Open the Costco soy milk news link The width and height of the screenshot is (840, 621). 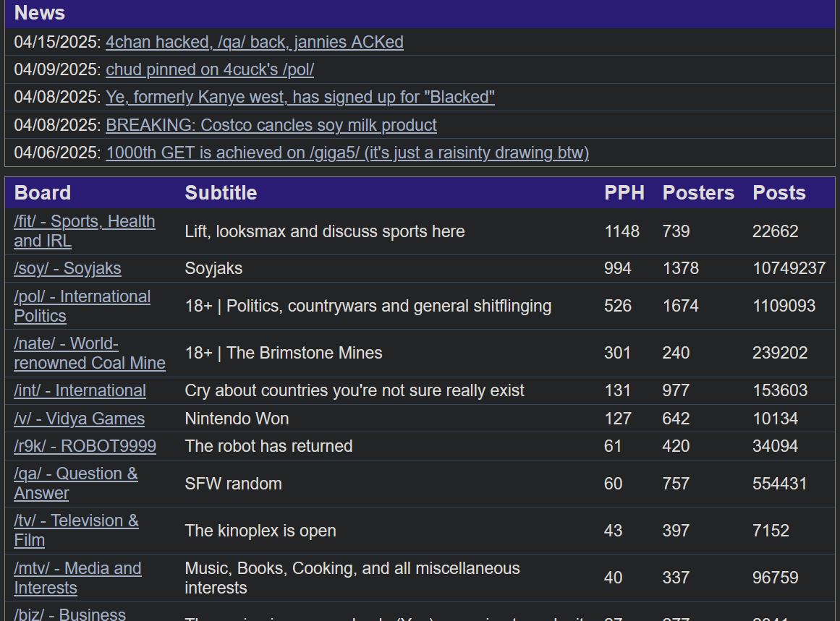pos(271,125)
